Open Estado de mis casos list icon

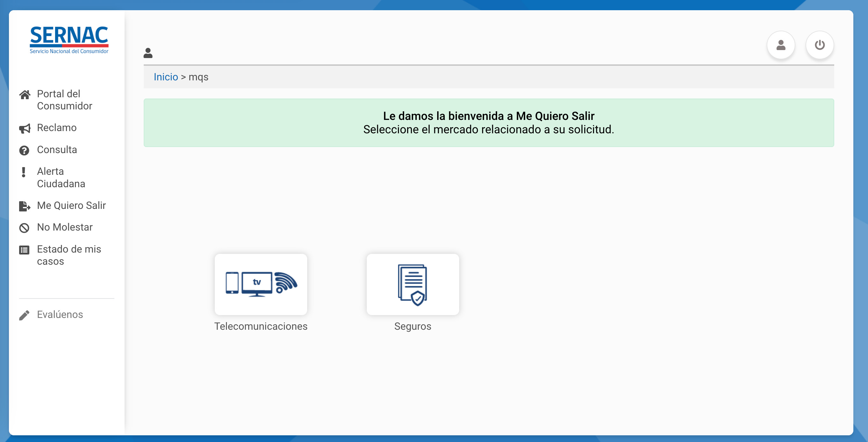(x=24, y=250)
